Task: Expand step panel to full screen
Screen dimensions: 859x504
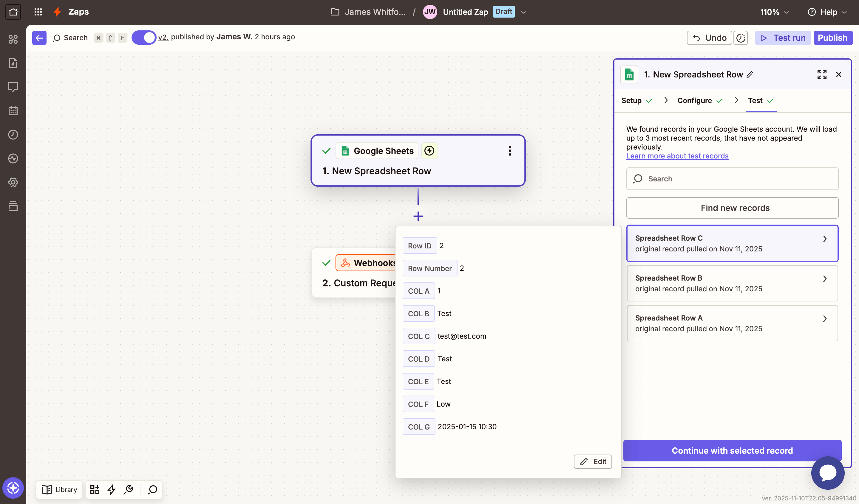Action: (822, 74)
